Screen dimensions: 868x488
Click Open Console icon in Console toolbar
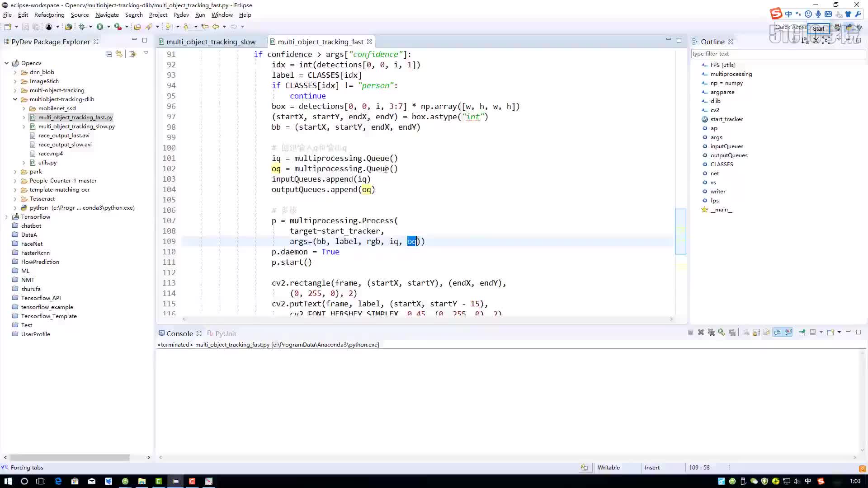pyautogui.click(x=830, y=332)
